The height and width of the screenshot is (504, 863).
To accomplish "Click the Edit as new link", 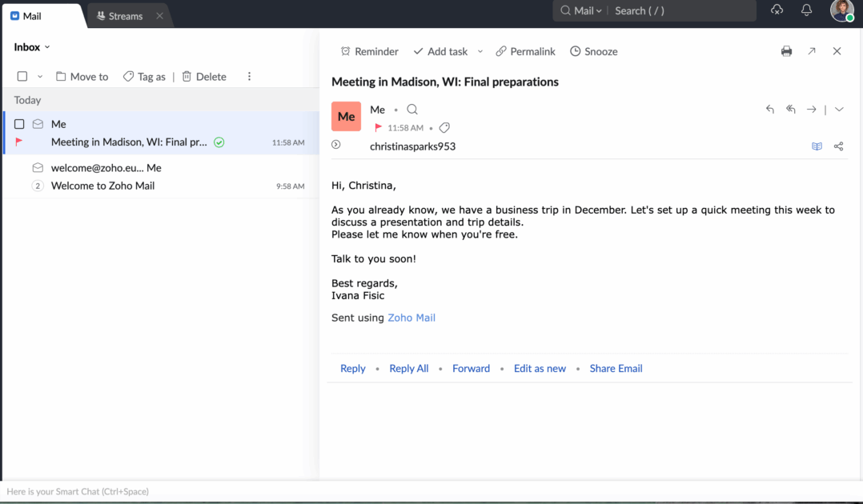I will tap(540, 368).
